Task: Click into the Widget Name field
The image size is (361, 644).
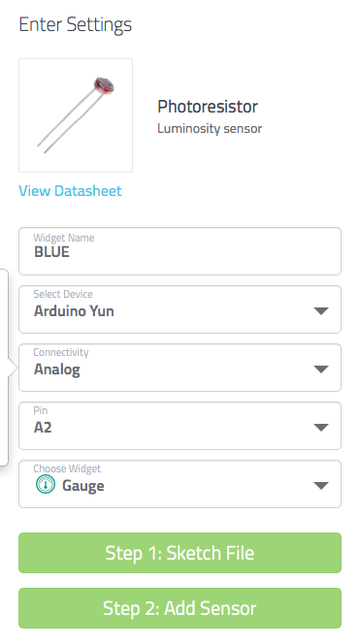Action: tap(180, 251)
